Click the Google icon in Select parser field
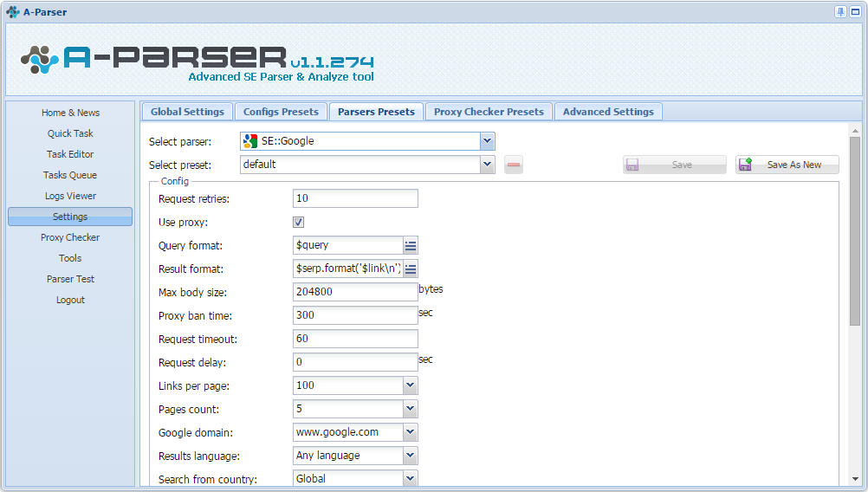 pyautogui.click(x=250, y=141)
